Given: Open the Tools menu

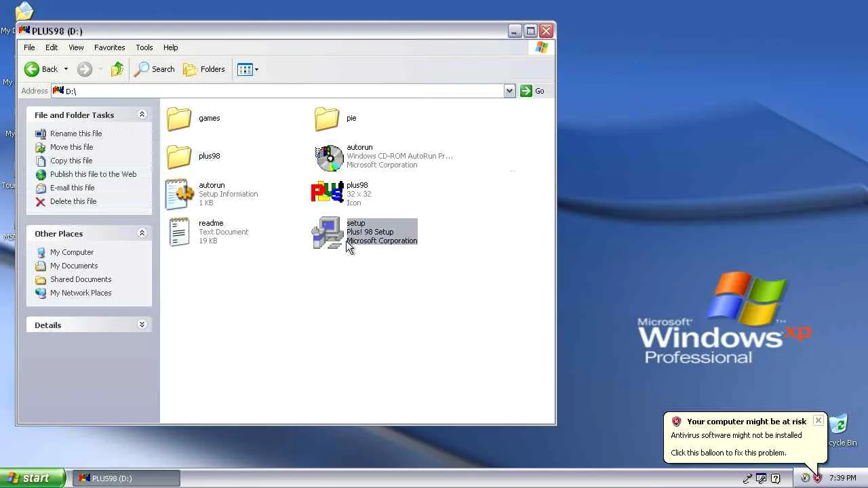Looking at the screenshot, I should point(144,47).
